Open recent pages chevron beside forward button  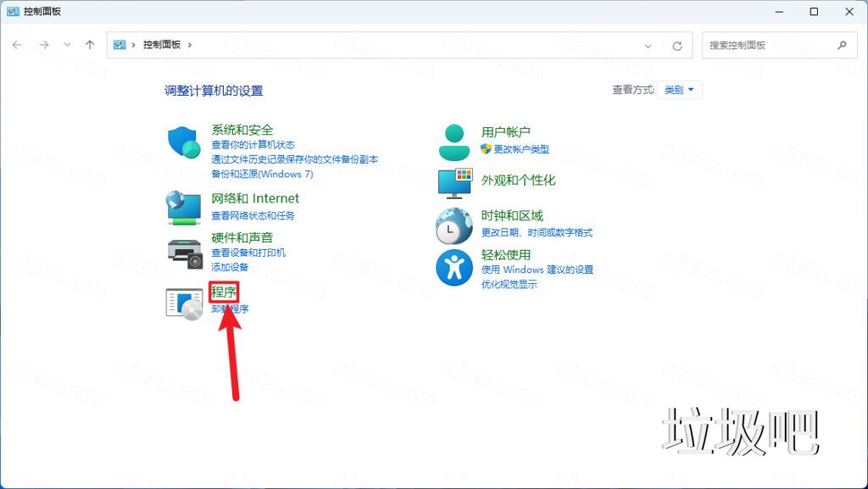tap(67, 44)
